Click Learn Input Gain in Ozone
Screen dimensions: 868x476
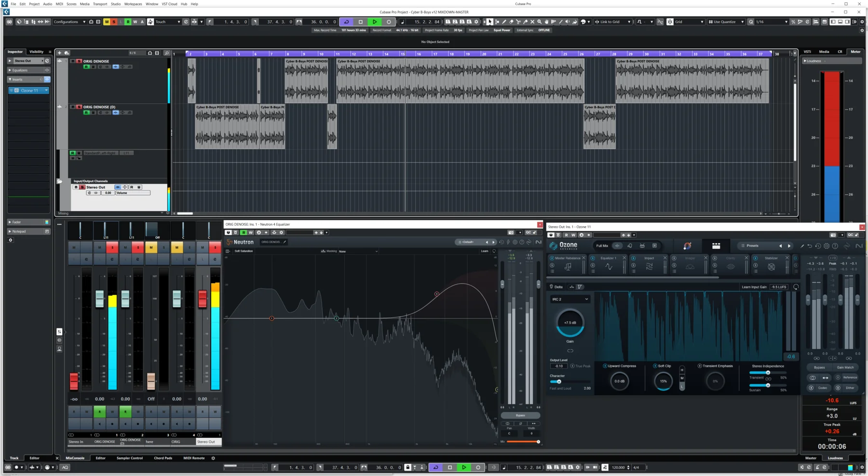click(x=754, y=287)
